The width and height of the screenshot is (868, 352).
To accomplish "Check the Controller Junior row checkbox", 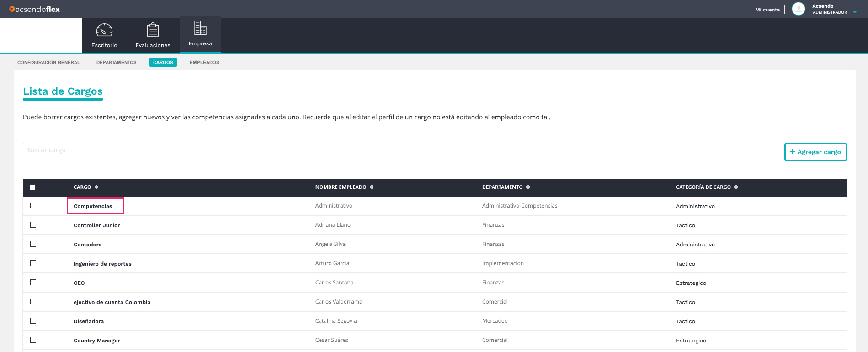I will [x=33, y=225].
